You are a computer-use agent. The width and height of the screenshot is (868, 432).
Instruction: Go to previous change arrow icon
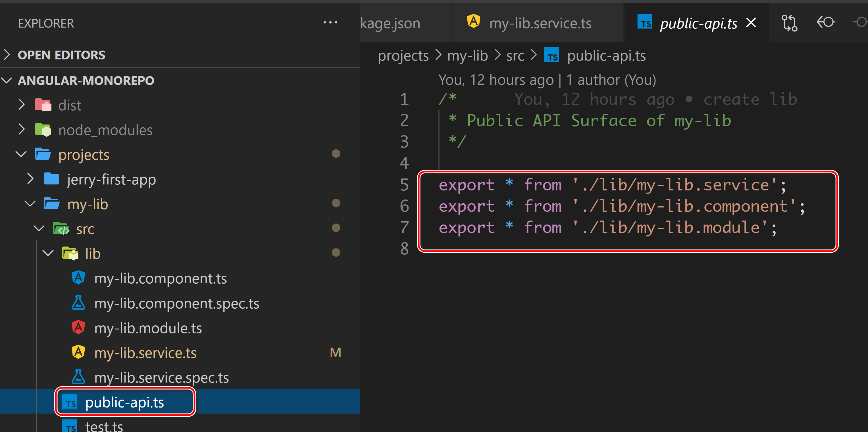point(825,22)
